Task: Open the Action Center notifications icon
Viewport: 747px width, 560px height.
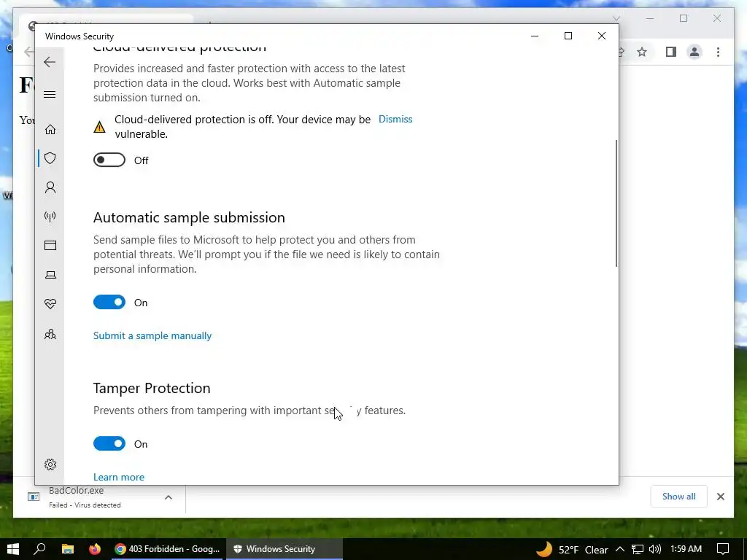Action: pos(723,549)
